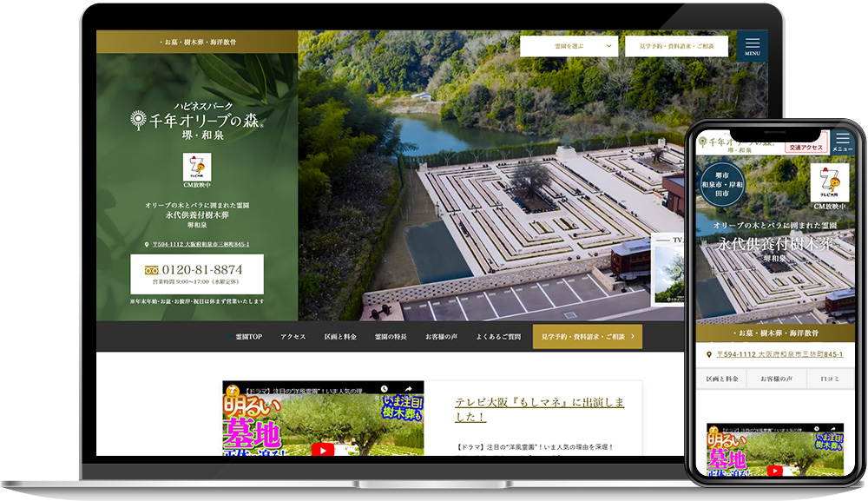Open the 〒594-1112 address link on the phone
Image resolution: width=868 pixels, height=501 pixels.
(779, 354)
